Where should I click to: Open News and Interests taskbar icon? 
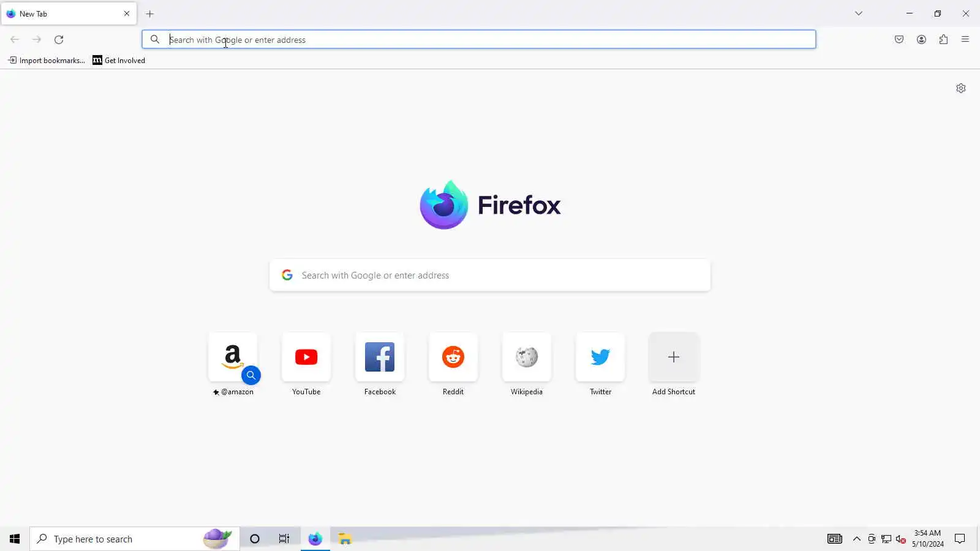(x=835, y=539)
